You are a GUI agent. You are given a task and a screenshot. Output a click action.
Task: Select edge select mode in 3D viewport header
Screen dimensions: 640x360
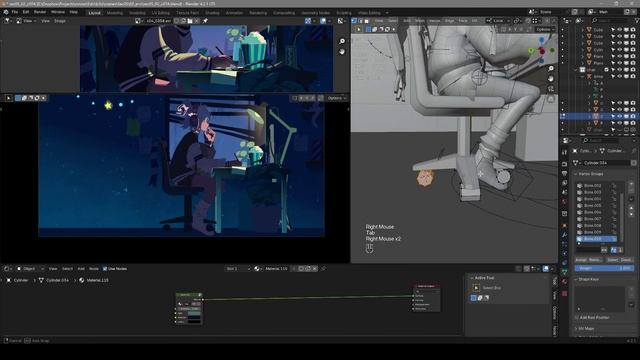click(x=360, y=21)
